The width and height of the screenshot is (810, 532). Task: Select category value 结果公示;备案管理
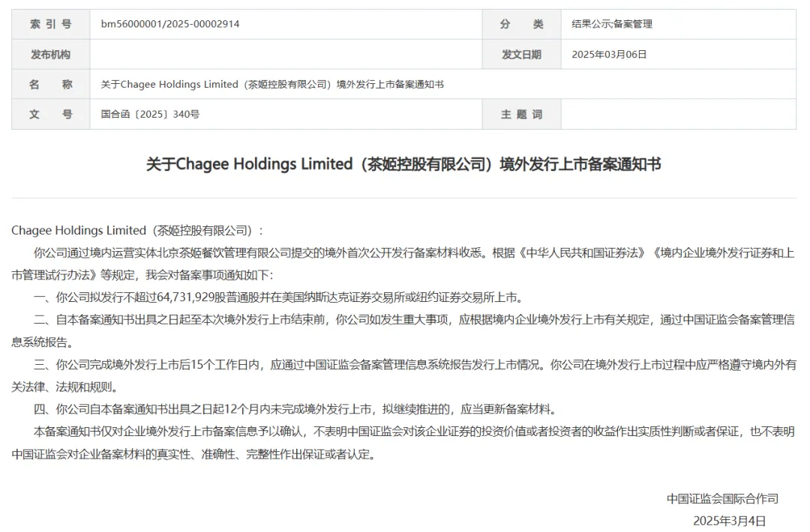[612, 24]
